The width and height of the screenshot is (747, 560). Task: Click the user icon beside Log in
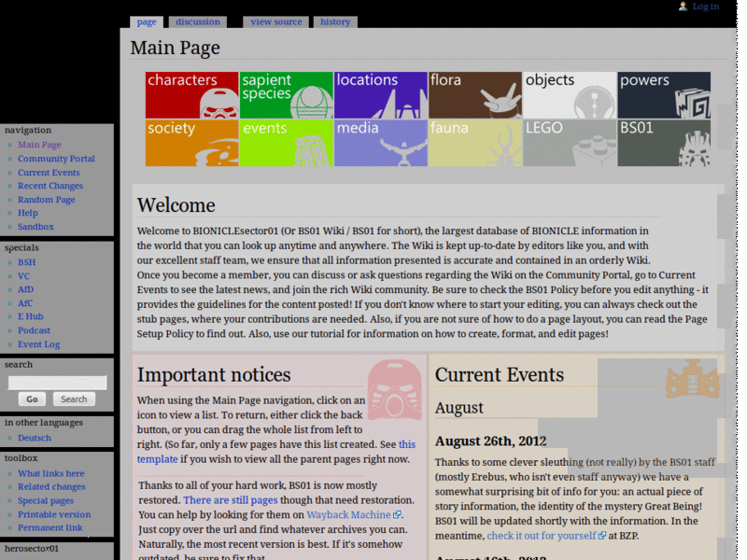click(x=683, y=7)
